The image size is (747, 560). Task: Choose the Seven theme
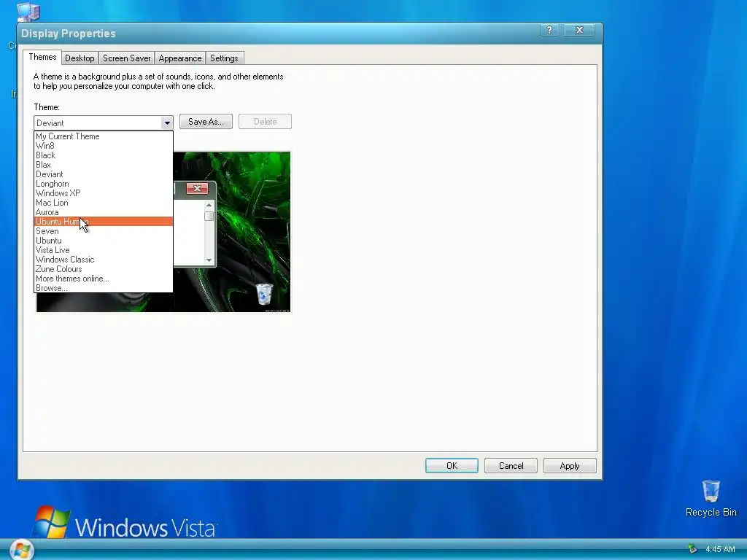(104, 231)
